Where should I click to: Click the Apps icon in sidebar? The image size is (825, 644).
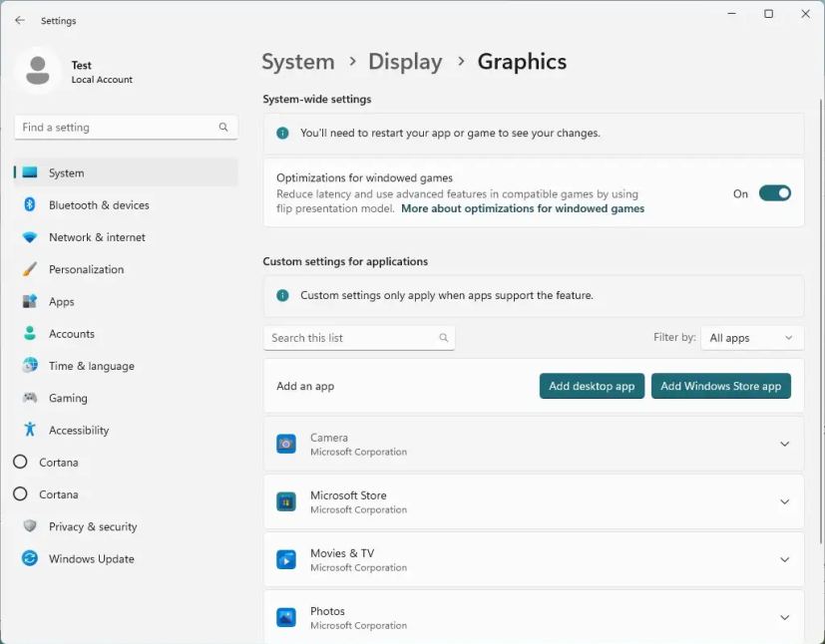click(x=30, y=301)
